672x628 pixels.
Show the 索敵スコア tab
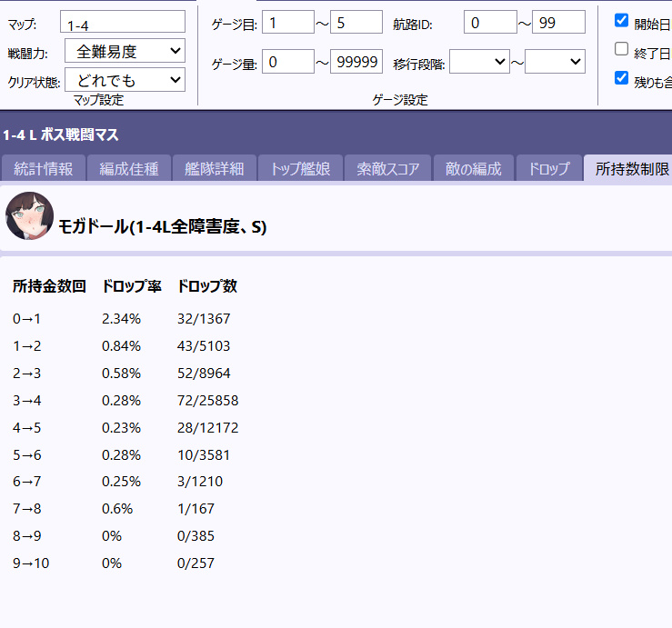(x=386, y=168)
